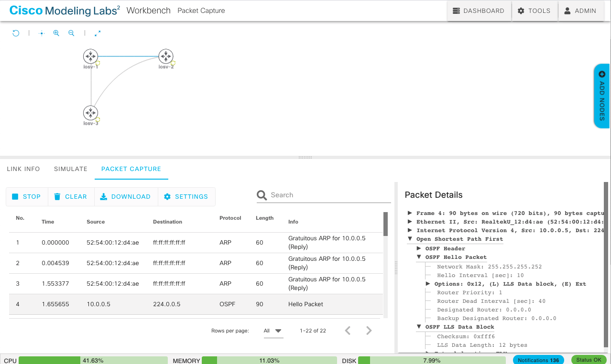Switch to the Simulate tab

[x=71, y=169]
